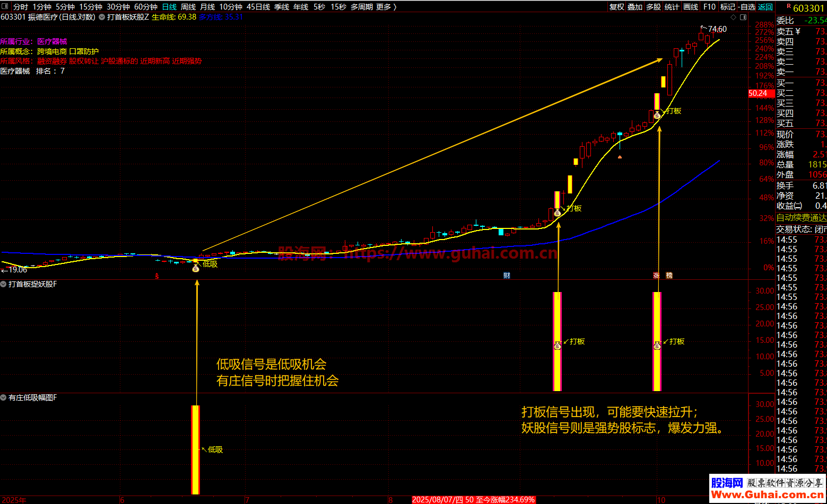The width and height of the screenshot is (827, 504).
Task: Click the panel layout icon at top-left
Action: coord(6,7)
